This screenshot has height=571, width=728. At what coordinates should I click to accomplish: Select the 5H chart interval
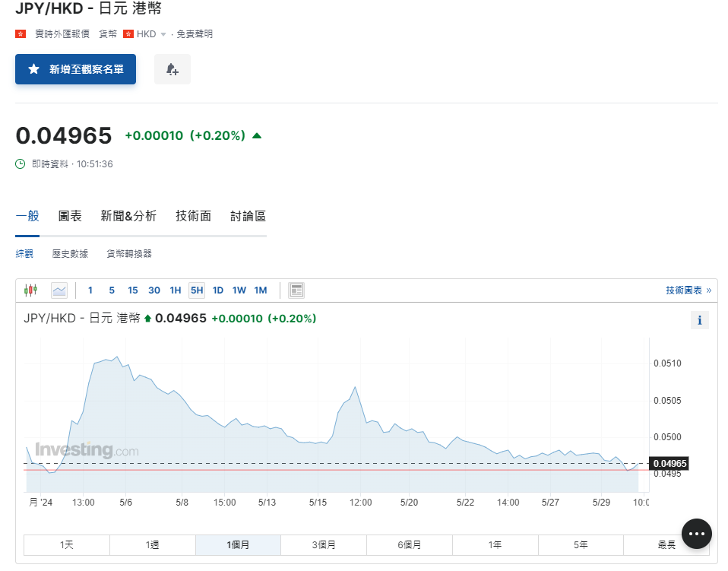(x=197, y=290)
